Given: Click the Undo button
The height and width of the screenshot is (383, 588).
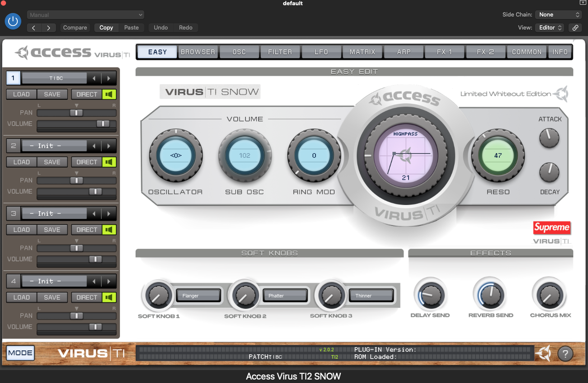Looking at the screenshot, I should [x=161, y=28].
